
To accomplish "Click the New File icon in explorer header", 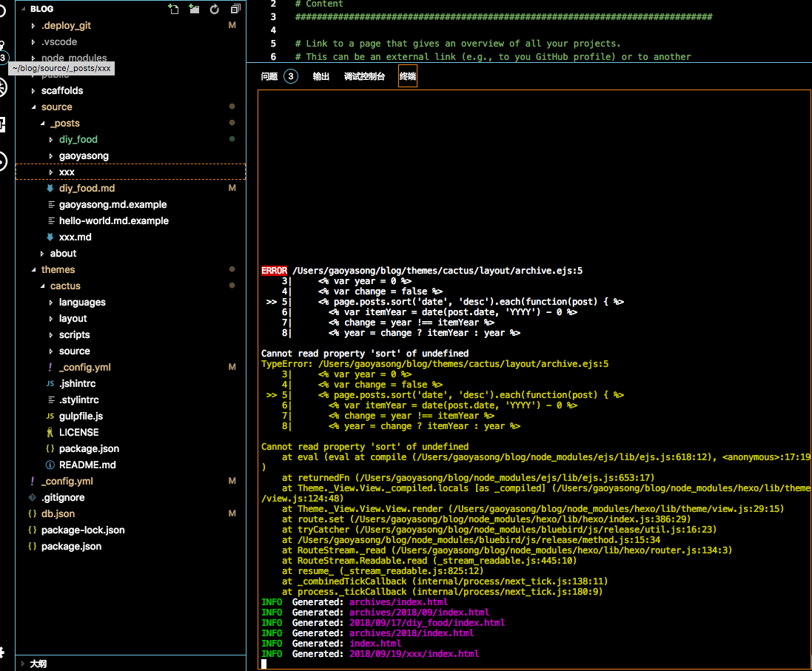I will [x=173, y=9].
